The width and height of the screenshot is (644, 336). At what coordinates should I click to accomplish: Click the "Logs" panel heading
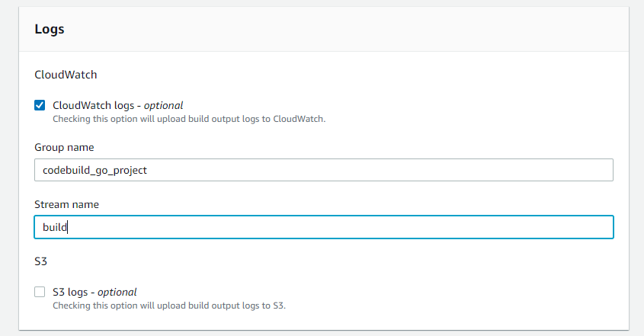(x=50, y=29)
